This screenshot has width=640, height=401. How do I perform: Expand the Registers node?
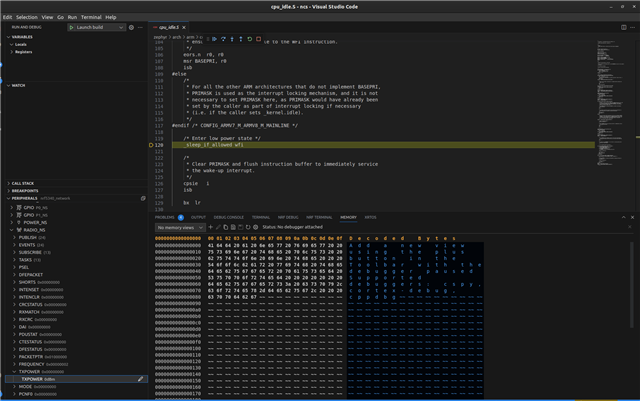point(22,53)
